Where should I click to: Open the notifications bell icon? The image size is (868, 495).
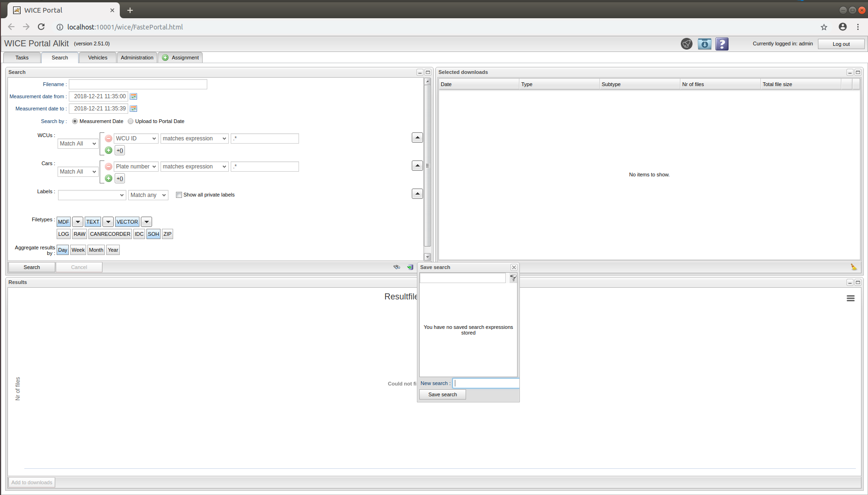686,44
